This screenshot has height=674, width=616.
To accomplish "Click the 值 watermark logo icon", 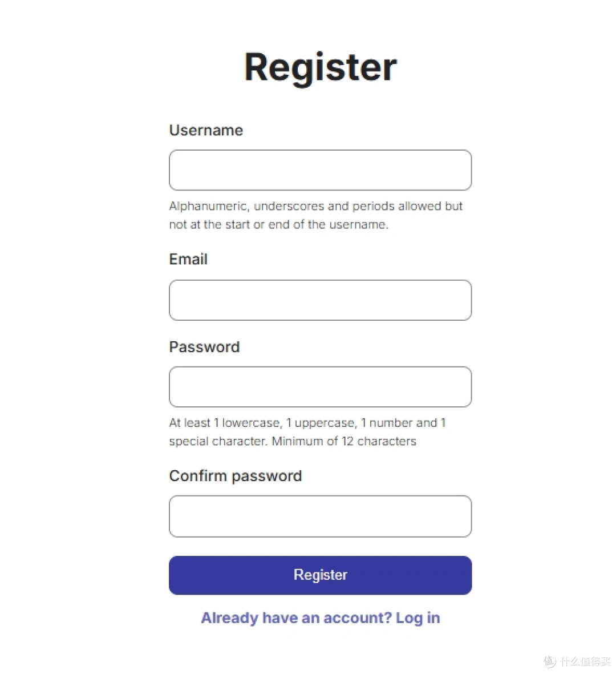I will click(549, 661).
